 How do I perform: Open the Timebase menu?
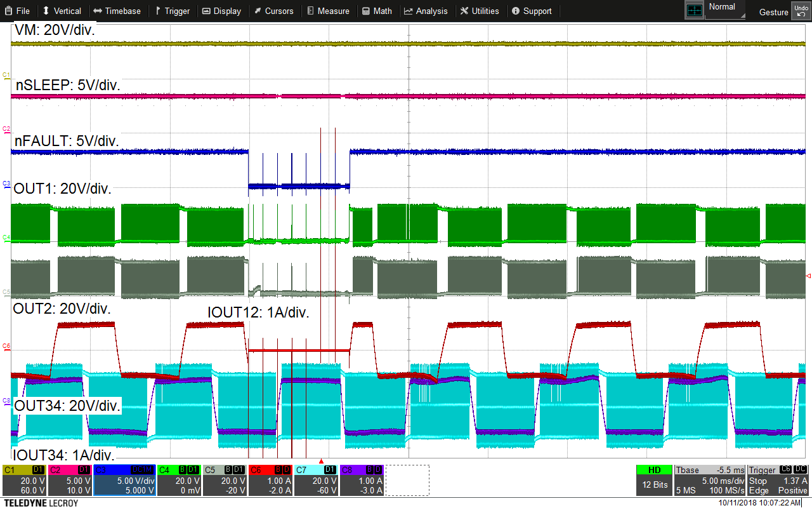coord(117,11)
